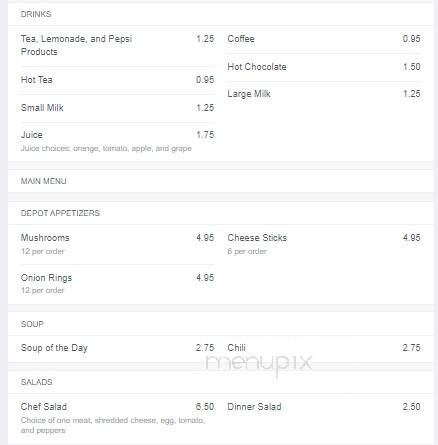Click the SOUP section header
This screenshot has width=438, height=445.
[32, 324]
